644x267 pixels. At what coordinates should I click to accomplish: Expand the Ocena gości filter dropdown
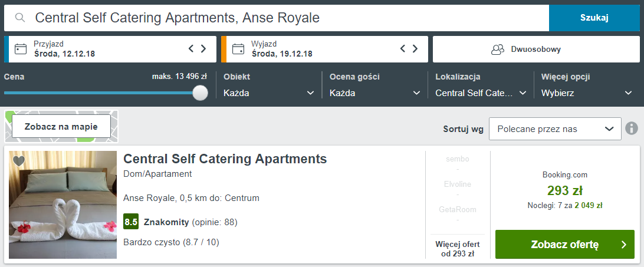[375, 93]
